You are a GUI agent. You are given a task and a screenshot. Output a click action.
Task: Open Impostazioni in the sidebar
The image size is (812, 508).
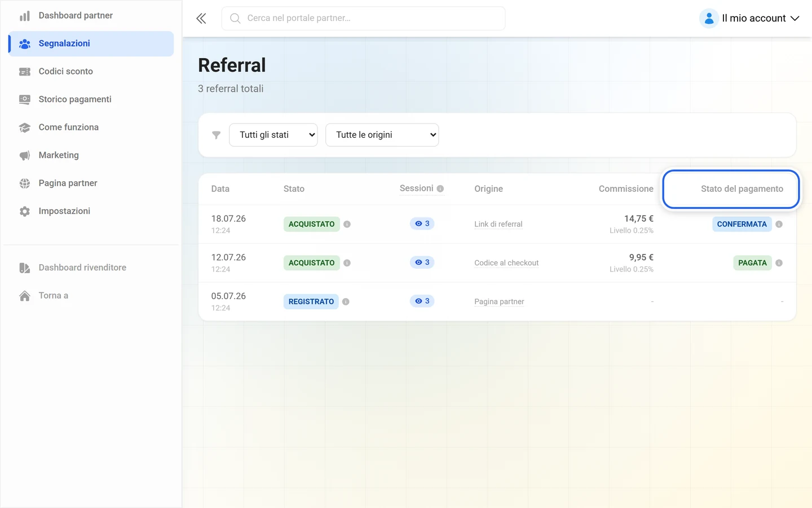pyautogui.click(x=91, y=211)
